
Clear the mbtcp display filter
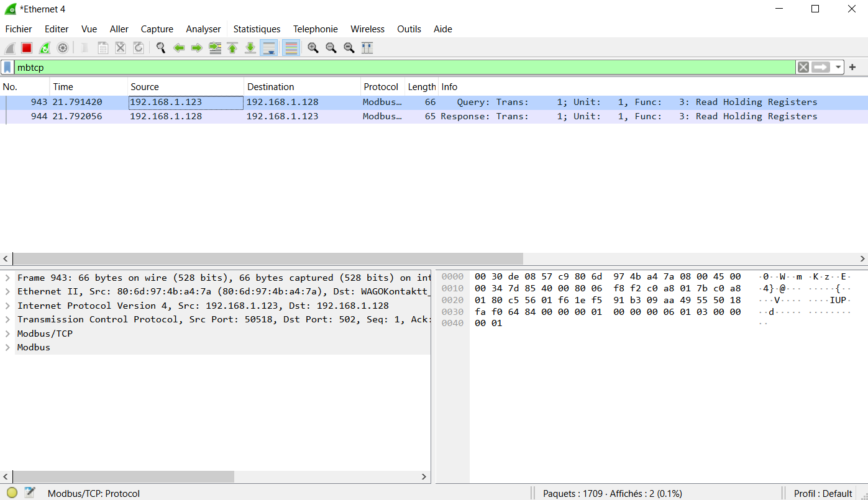(x=803, y=67)
